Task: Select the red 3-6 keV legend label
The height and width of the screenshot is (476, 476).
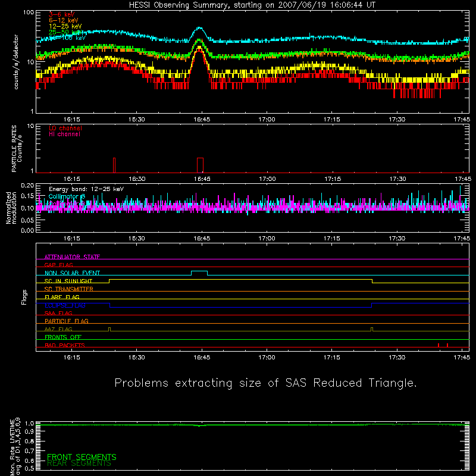Action: pos(62,14)
